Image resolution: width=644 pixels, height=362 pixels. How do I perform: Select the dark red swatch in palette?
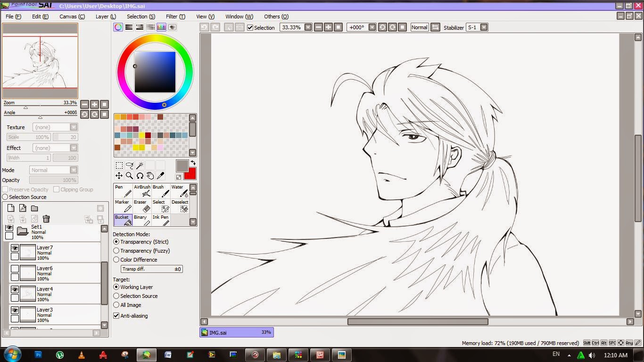click(148, 135)
